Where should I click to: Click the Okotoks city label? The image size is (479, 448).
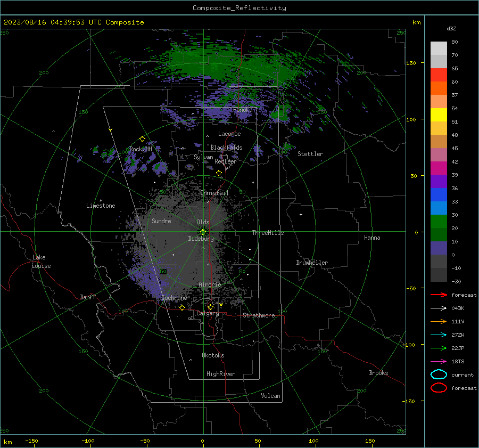(213, 355)
